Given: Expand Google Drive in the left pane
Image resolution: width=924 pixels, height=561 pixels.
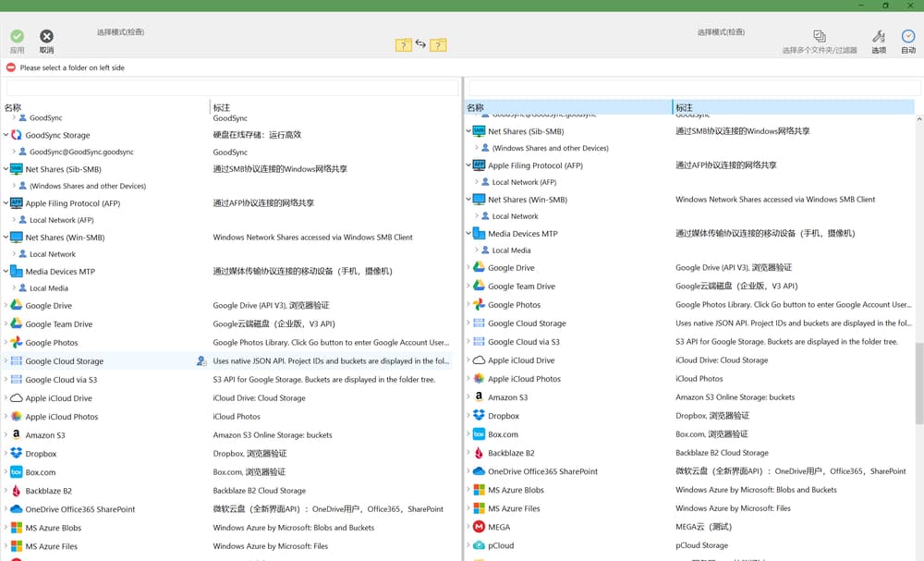Looking at the screenshot, I should point(6,306).
